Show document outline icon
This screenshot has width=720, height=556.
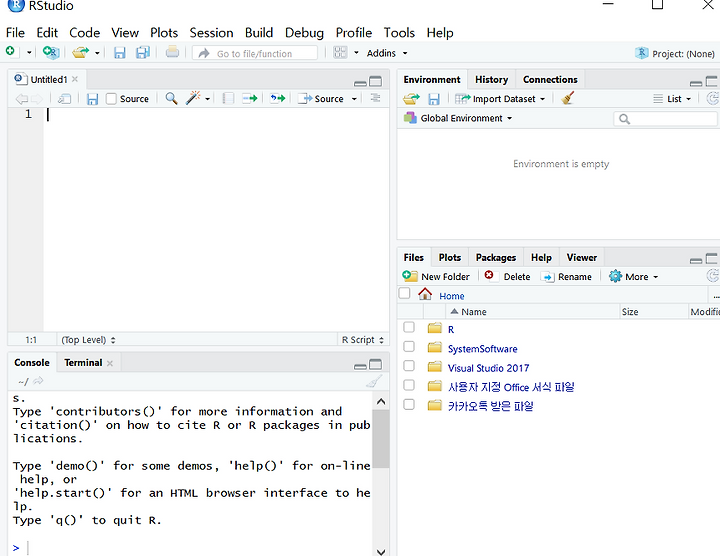coord(375,98)
